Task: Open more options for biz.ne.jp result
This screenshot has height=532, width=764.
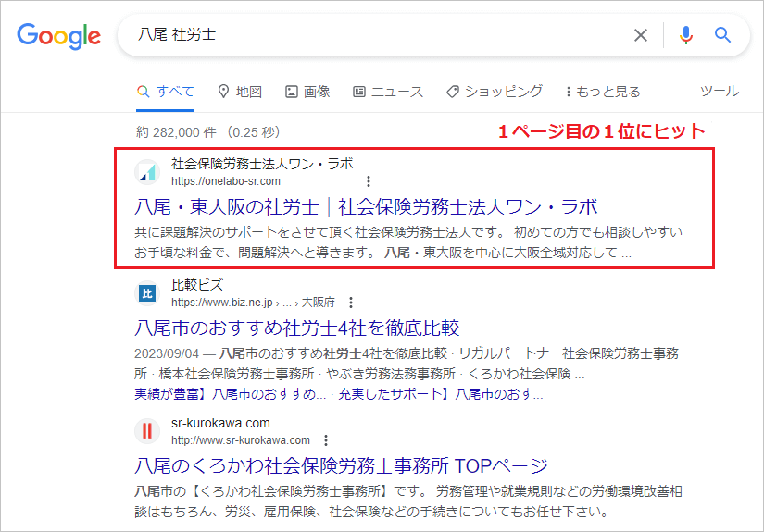Action: coord(351,303)
